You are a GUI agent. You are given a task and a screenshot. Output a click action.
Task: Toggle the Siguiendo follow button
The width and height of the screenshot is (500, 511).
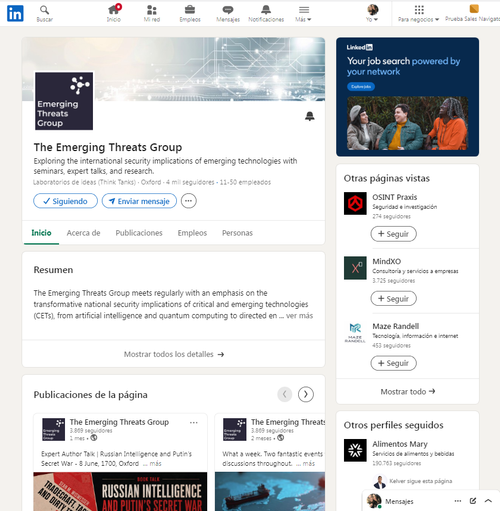pyautogui.click(x=66, y=201)
